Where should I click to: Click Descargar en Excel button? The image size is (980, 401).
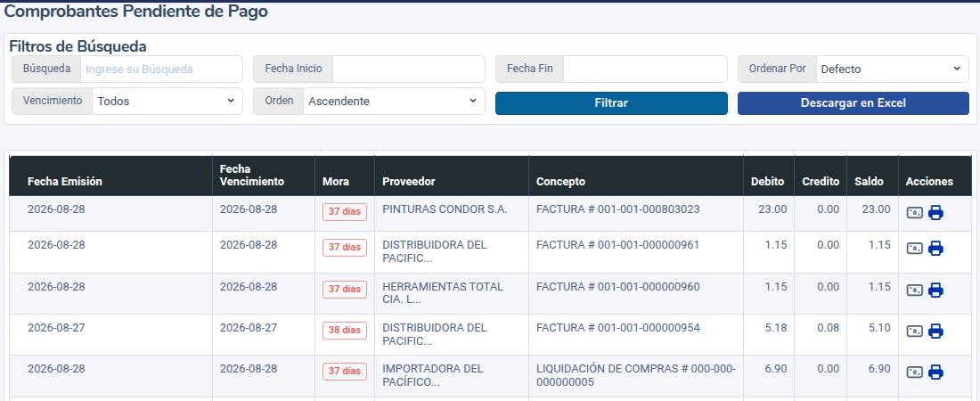(853, 103)
